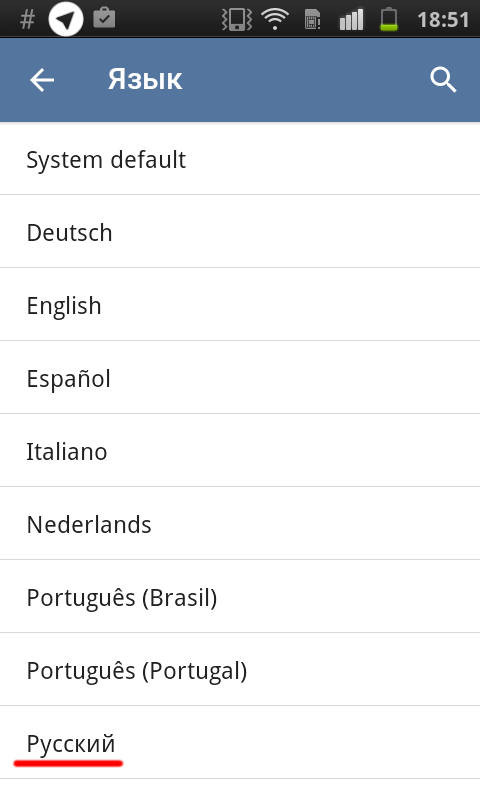Tap the Telegram notification icon in status bar
Viewport: 480px width, 800px height.
click(x=65, y=19)
